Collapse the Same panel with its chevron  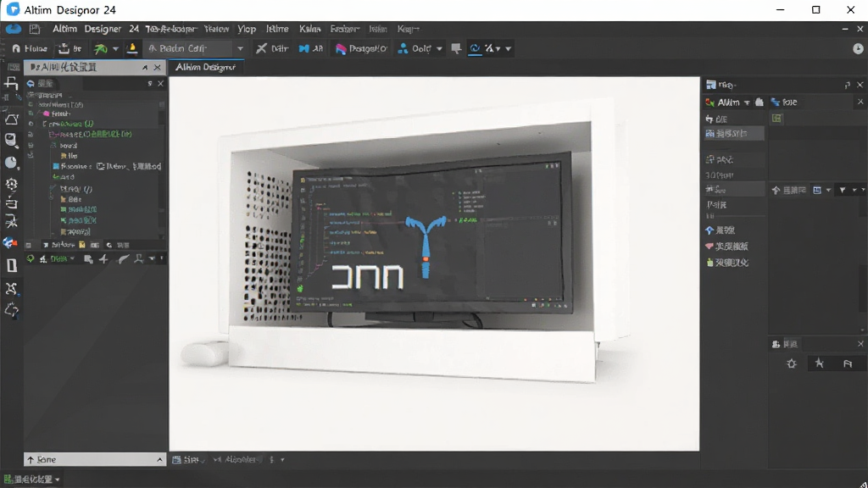point(159,459)
